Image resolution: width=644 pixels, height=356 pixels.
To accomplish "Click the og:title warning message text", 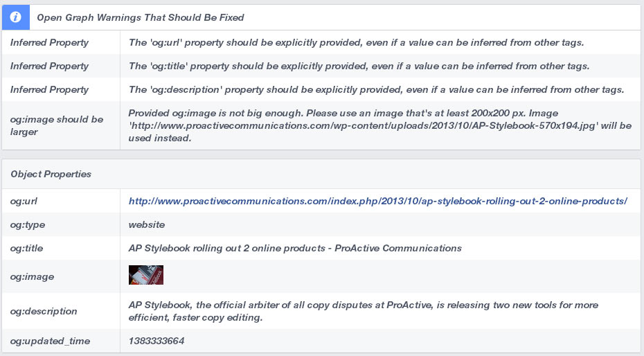I will pos(359,66).
